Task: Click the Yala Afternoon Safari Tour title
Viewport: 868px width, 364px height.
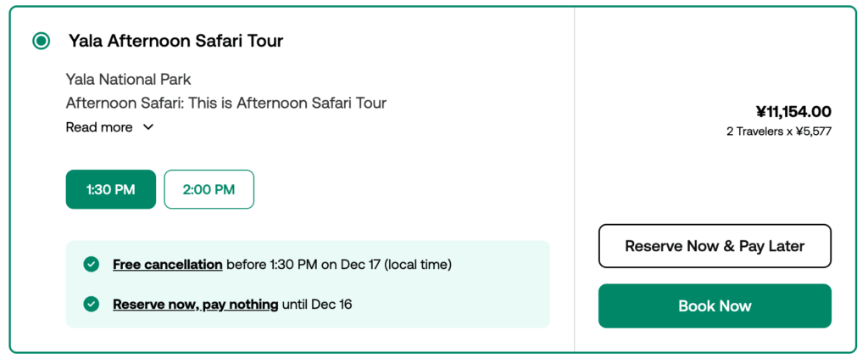Action: point(175,41)
